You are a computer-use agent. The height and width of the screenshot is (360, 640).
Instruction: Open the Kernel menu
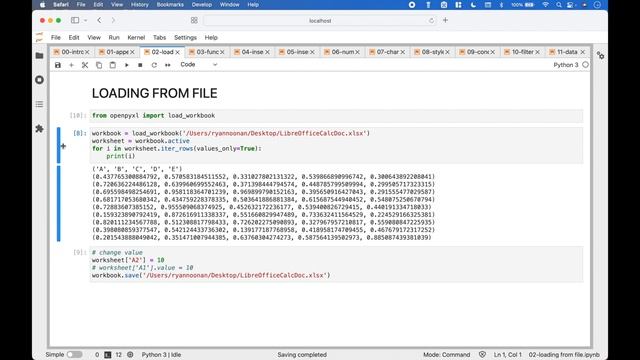pos(136,38)
